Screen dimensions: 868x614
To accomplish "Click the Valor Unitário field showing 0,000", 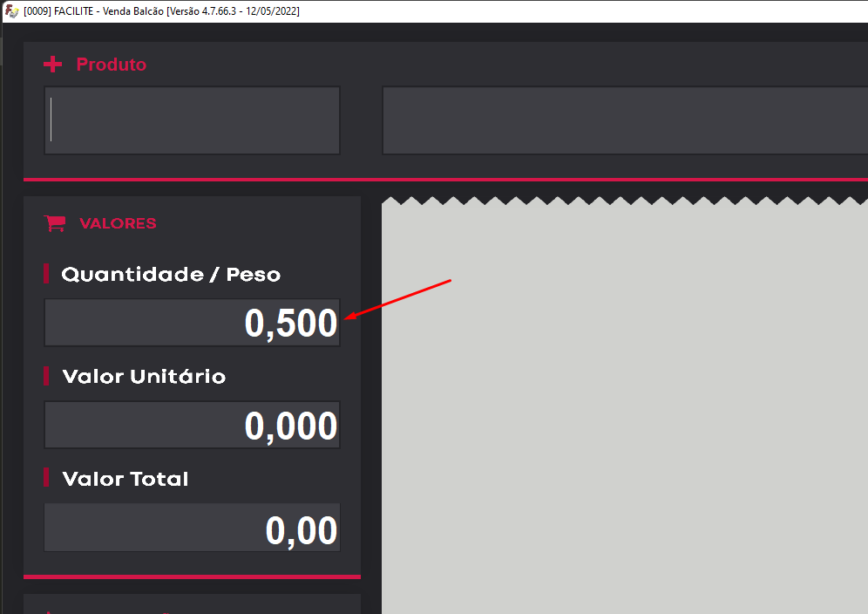I will click(192, 425).
